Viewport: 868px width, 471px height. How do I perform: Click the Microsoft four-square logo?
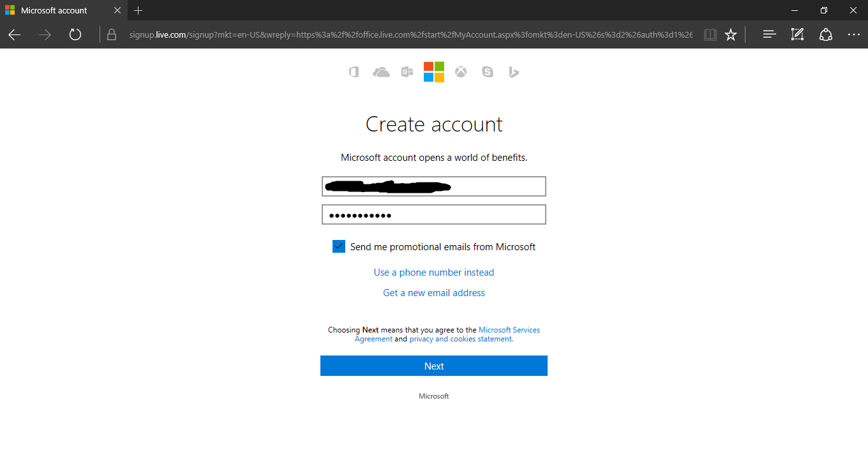(434, 72)
